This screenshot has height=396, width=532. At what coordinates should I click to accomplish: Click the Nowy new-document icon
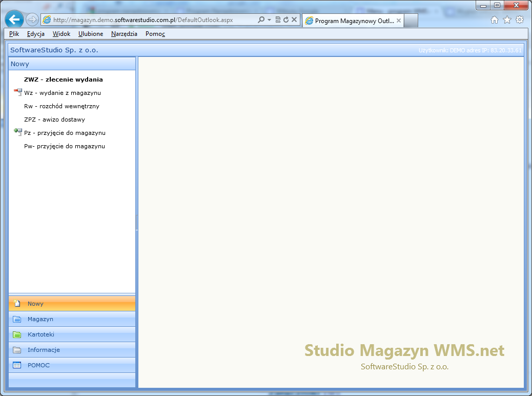16,303
